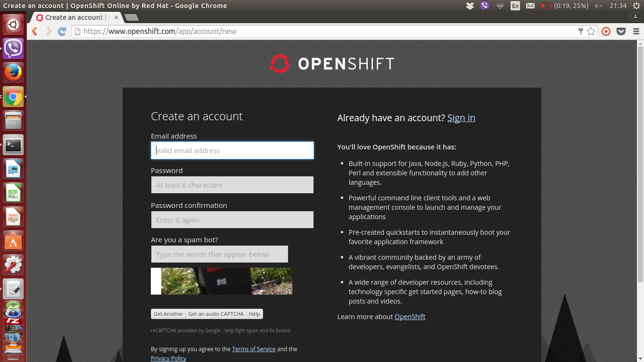Launch Firefox from the dock
The width and height of the screenshot is (644, 362).
13,73
